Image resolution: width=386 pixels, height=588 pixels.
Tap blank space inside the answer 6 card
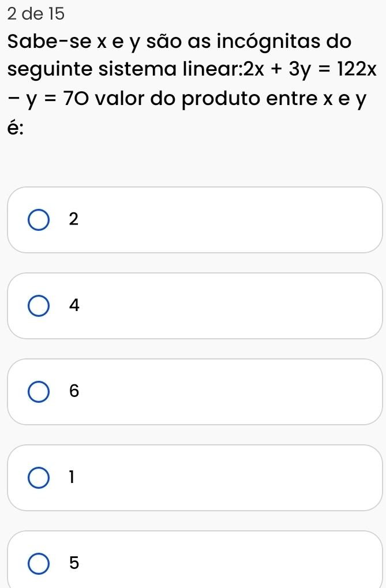225,391
